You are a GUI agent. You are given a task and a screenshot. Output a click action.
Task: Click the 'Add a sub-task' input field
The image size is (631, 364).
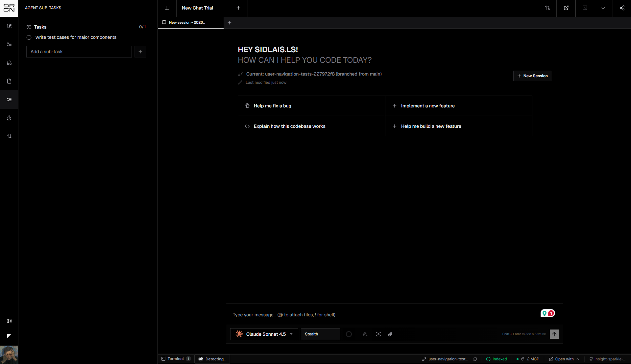point(79,52)
